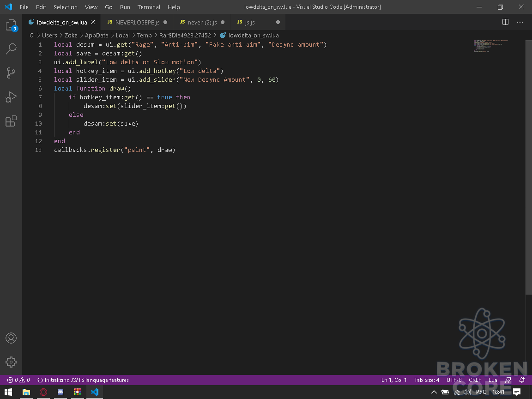Viewport: 532px width, 399px height.
Task: Select Lua language mode in status bar
Action: pyautogui.click(x=493, y=380)
